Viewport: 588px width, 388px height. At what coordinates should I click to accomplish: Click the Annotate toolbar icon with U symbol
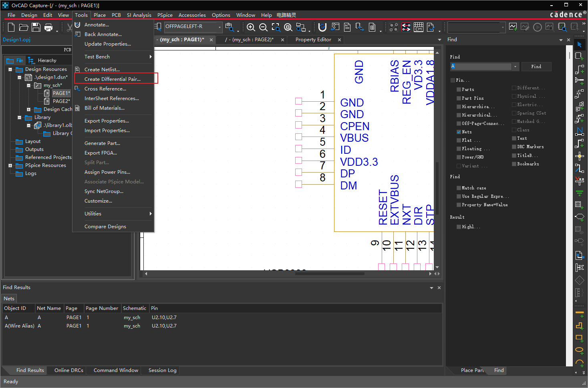(322, 27)
